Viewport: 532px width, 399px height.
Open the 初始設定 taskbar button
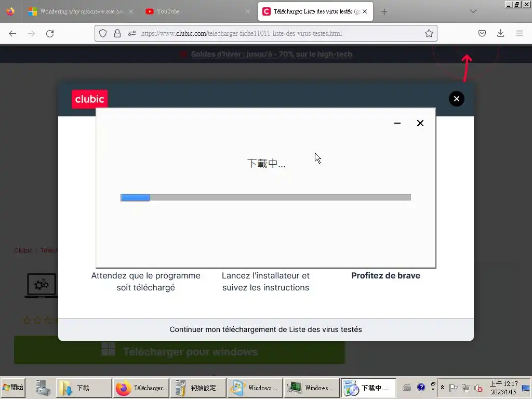[198, 388]
